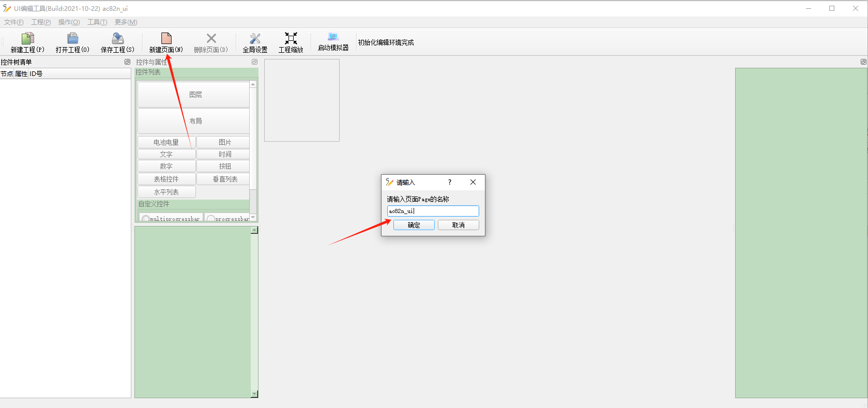Confirm page name with 确定 button
The height and width of the screenshot is (408, 868).
coord(414,225)
